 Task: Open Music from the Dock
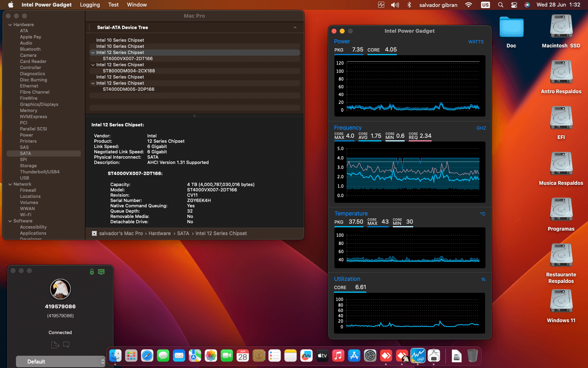coord(338,356)
